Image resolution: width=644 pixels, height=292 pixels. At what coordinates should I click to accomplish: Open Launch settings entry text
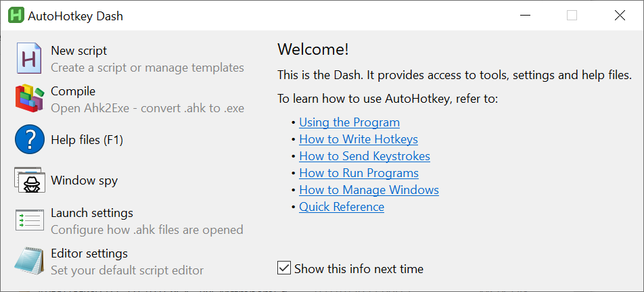click(x=92, y=213)
